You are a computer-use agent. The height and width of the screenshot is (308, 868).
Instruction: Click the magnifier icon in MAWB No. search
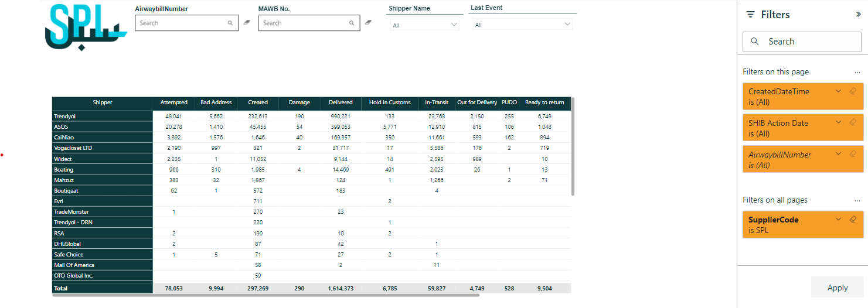352,23
